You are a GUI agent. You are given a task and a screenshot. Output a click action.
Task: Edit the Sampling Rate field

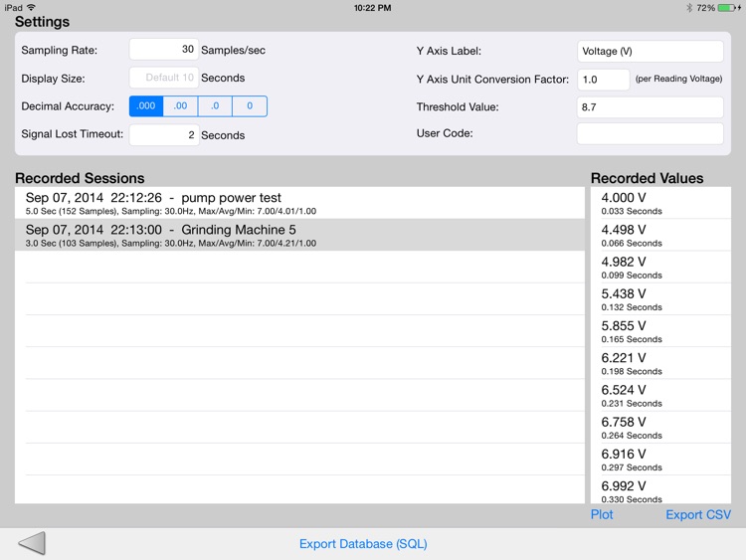click(x=164, y=50)
